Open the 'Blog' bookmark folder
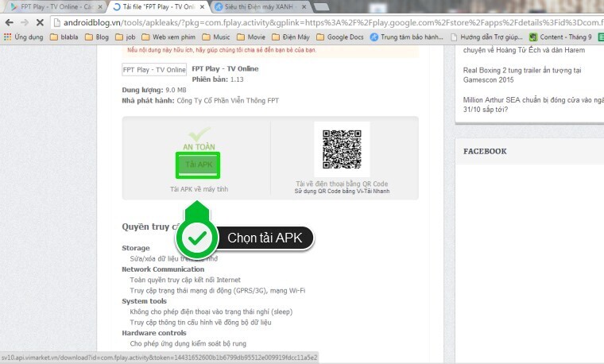 coord(97,37)
